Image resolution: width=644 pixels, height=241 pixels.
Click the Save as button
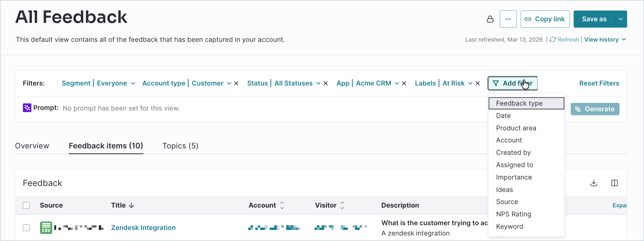pyautogui.click(x=594, y=19)
